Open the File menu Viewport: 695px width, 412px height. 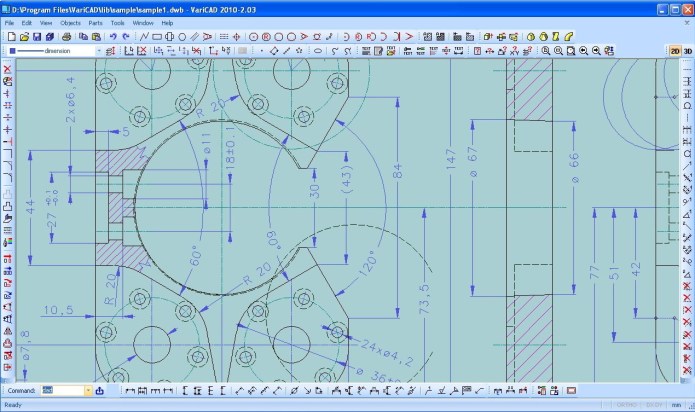tap(9, 23)
